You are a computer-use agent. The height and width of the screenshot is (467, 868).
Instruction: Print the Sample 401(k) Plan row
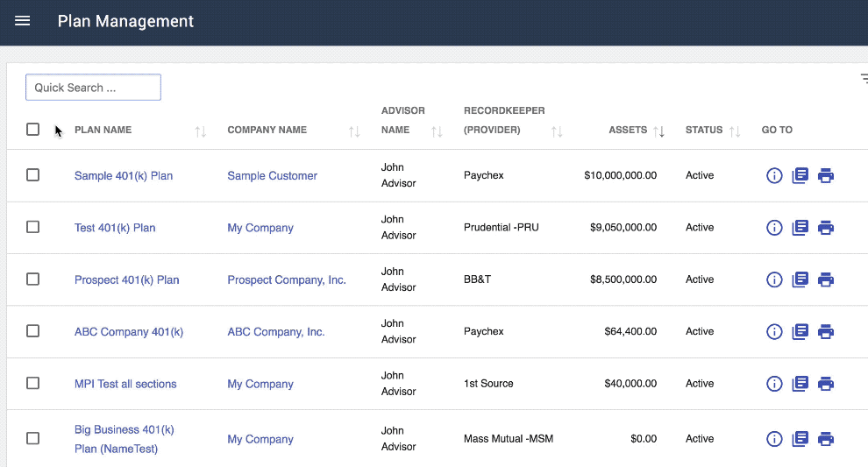pos(825,176)
